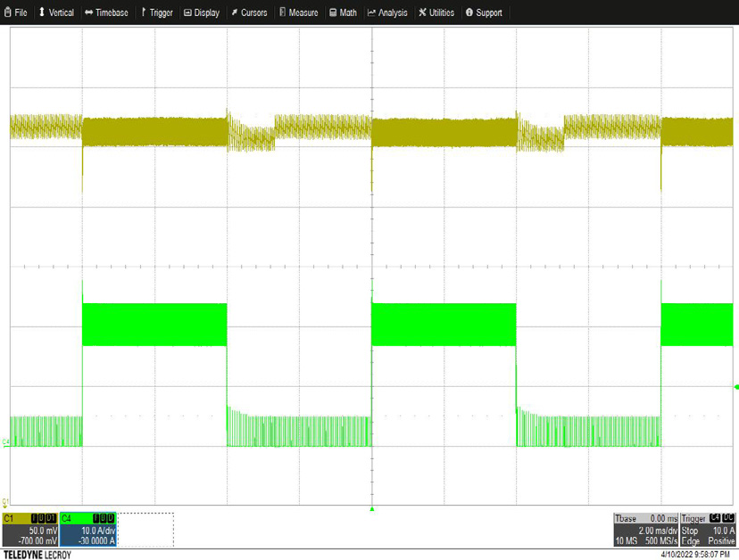
Task: Open the Support menu
Action: 484,12
